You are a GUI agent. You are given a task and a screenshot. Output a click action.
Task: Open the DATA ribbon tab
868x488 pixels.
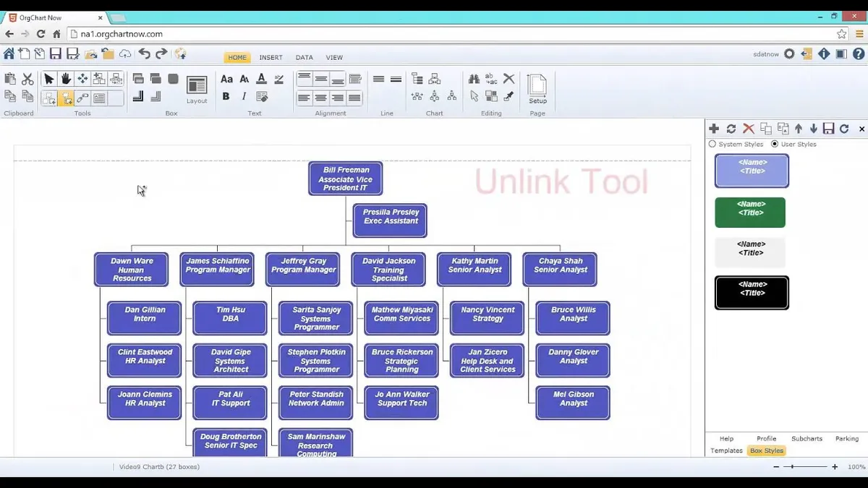pyautogui.click(x=305, y=58)
